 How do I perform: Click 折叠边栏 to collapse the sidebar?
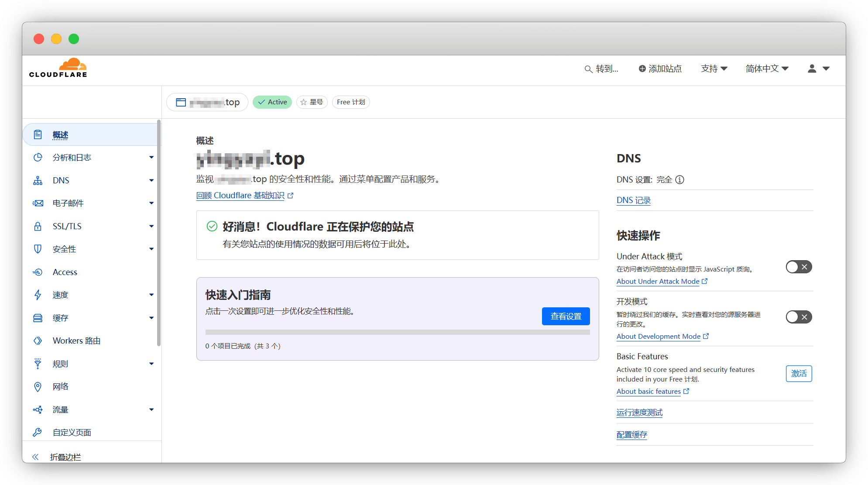65,457
